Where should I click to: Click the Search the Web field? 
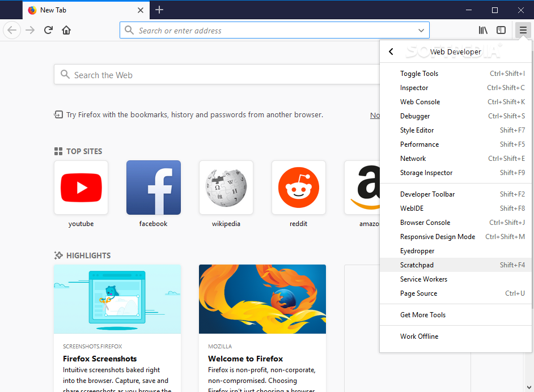click(x=221, y=75)
